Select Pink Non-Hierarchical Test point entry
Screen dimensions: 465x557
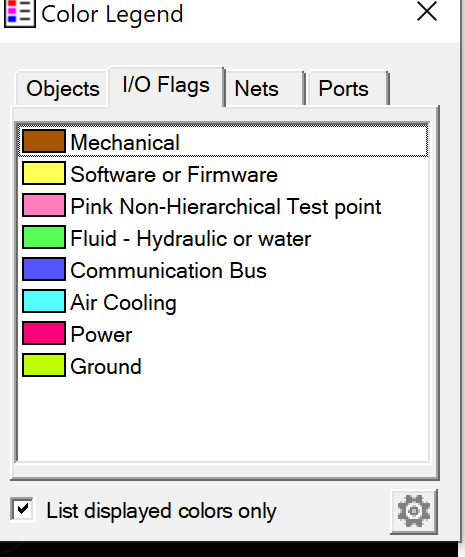tap(223, 206)
